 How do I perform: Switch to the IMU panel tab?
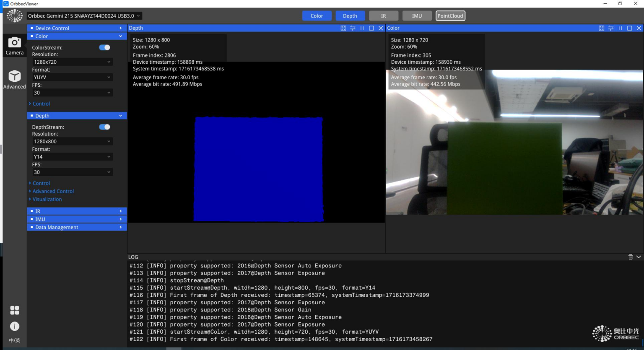tap(417, 16)
